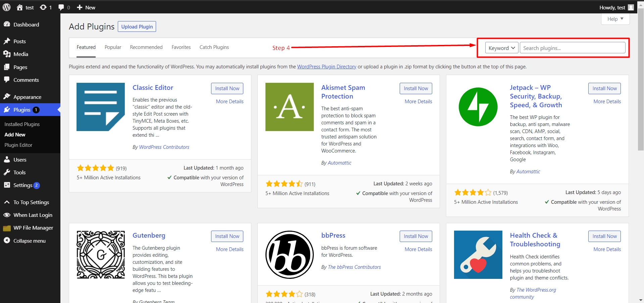Visit site via the home icon
Screen dimensions: 644x303
coord(20,7)
